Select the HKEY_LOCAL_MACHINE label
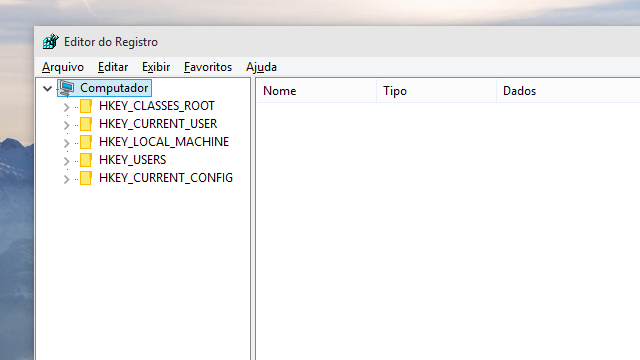640x360 pixels. click(x=164, y=142)
